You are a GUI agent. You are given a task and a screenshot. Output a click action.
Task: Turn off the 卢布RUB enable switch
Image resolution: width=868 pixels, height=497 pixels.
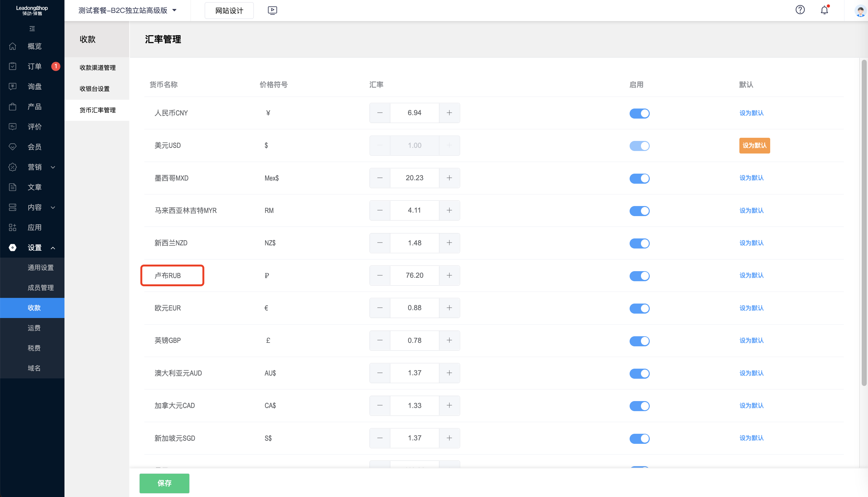(639, 276)
